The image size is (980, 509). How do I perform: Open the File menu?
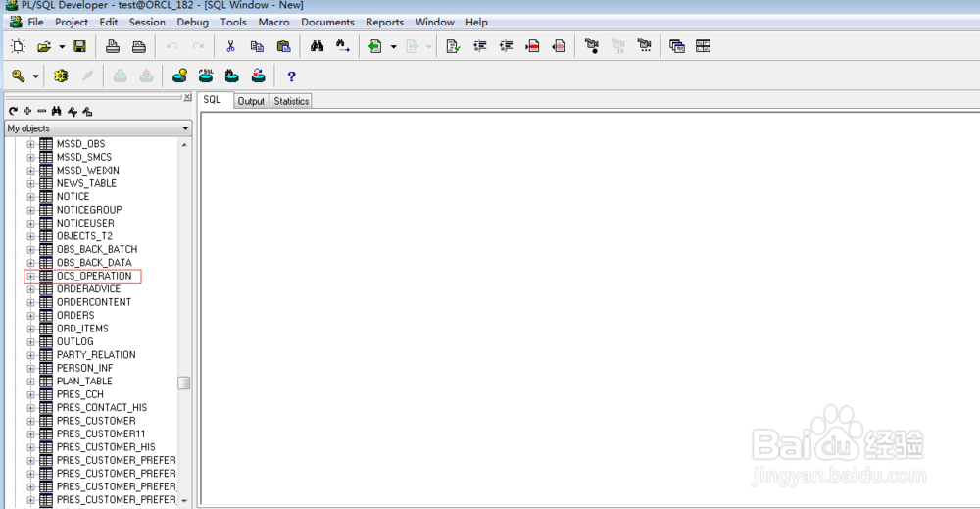click(x=35, y=22)
